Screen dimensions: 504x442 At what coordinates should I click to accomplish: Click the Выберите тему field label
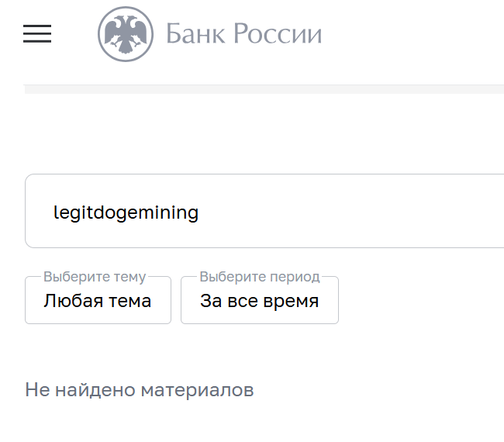click(95, 277)
